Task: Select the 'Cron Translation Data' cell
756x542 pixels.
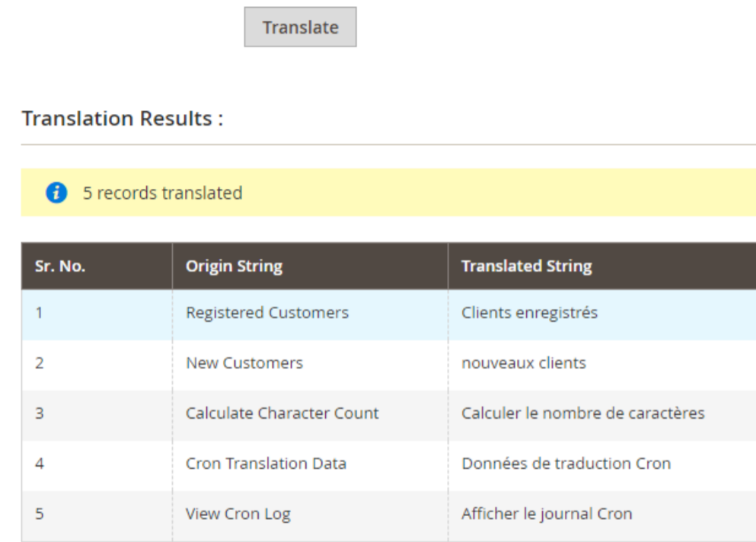Action: 266,464
